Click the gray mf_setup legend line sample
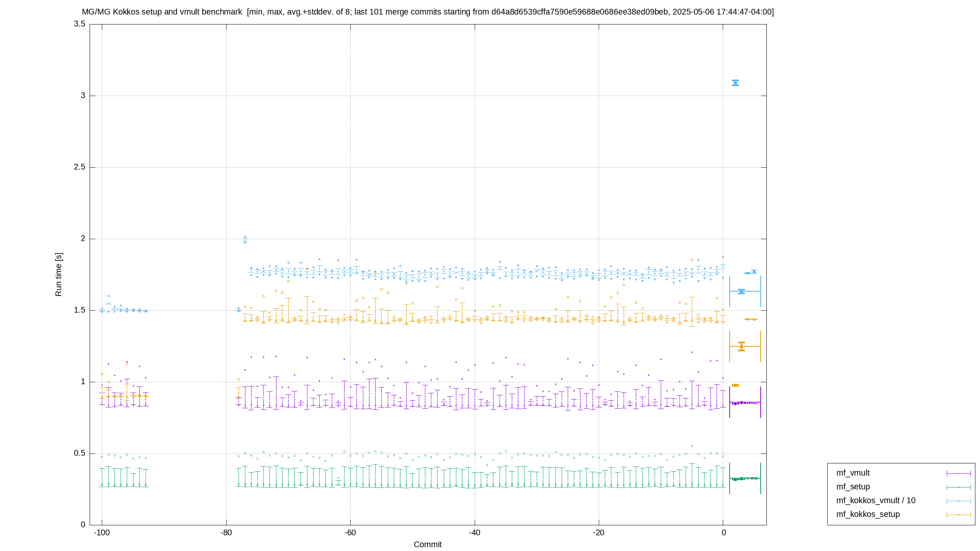This screenshot has height=551, width=980. pos(959,487)
